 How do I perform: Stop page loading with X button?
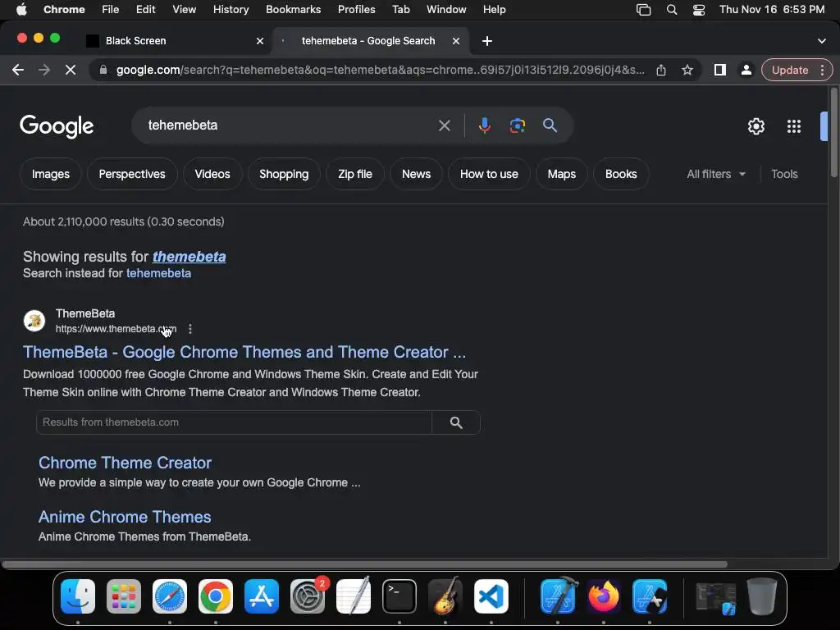71,70
